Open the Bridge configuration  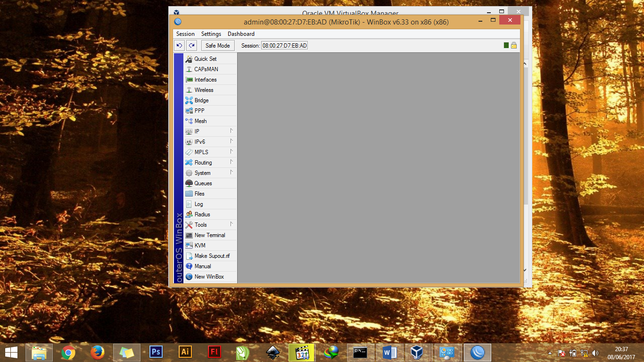pos(210,100)
